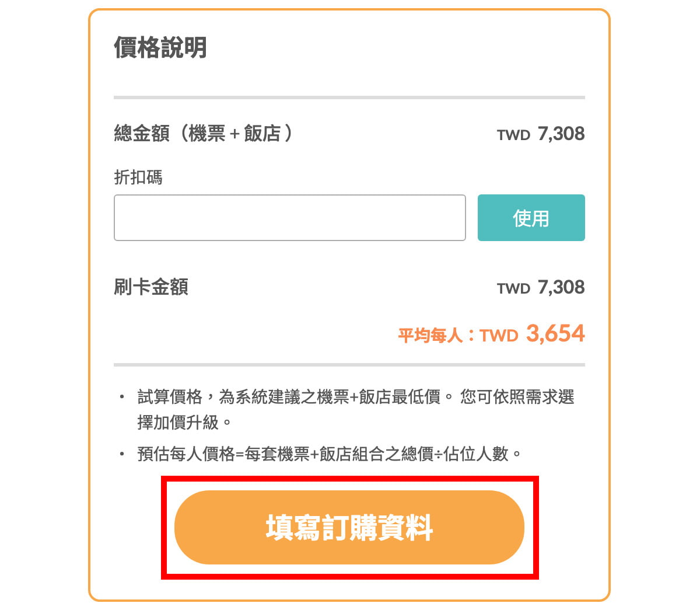Viewport: 700px width, 610px height.
Task: Click the orange 填寫訂購資料 button
Action: 349,527
